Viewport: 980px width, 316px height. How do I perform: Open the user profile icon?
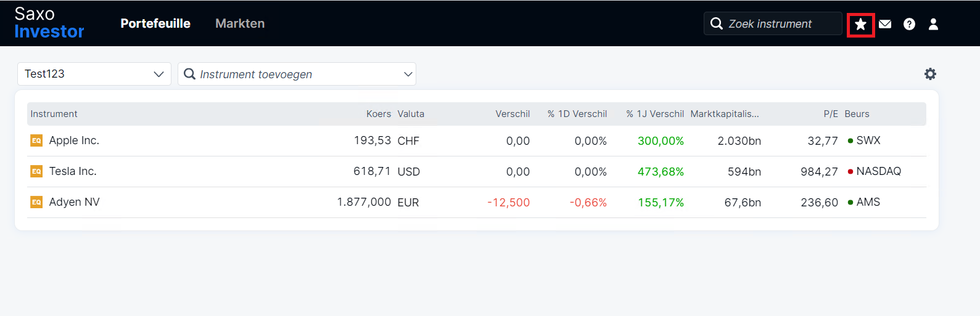933,24
